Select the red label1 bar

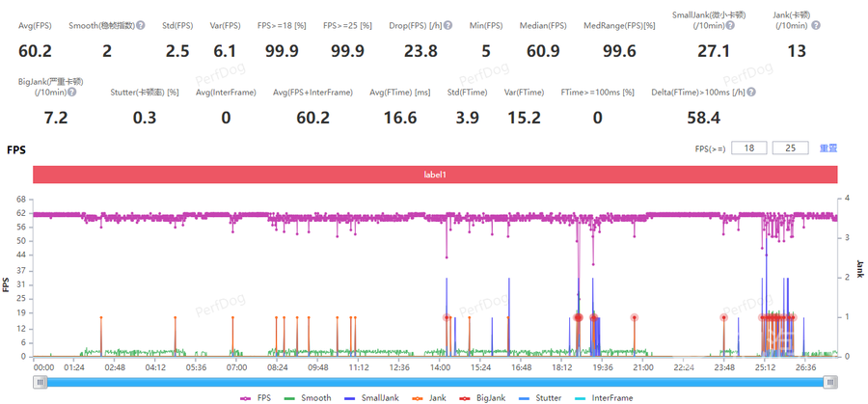[435, 175]
